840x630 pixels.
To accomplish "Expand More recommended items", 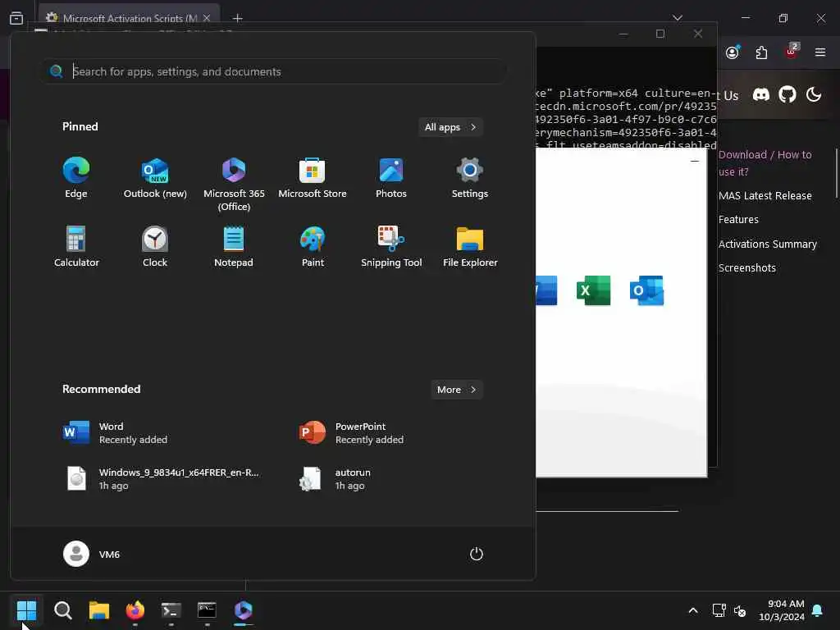I will tap(456, 390).
